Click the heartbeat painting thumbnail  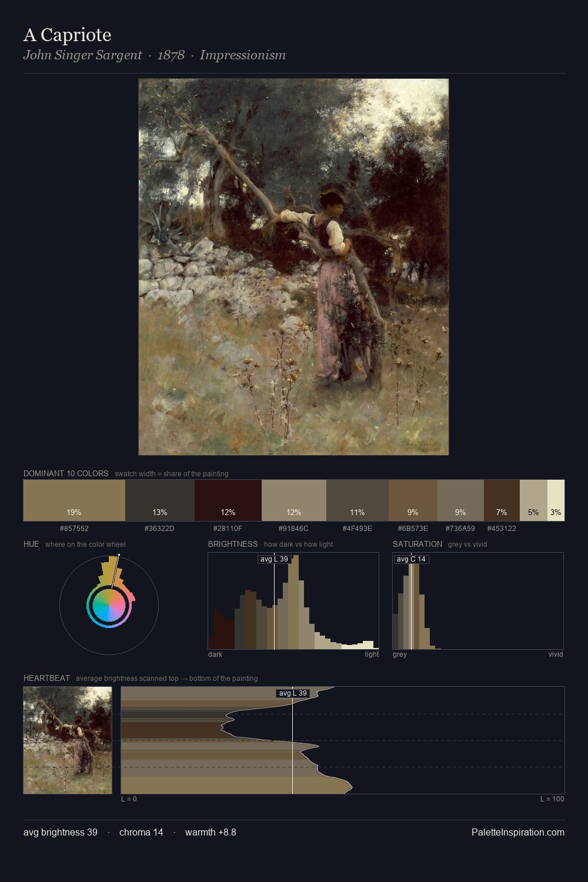coord(68,740)
